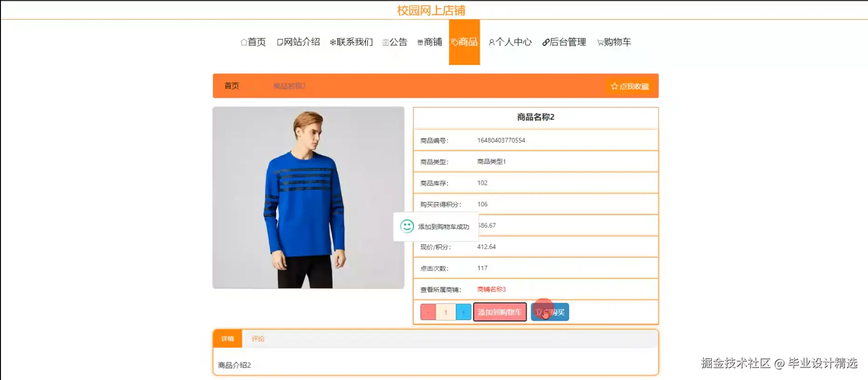Click the smiley icon in success toast
868x380 pixels.
pyautogui.click(x=407, y=227)
